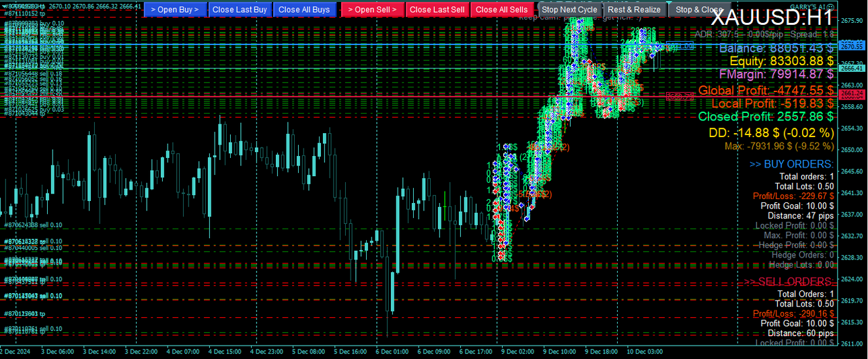Click the '3 Dec 06:00' time axis label
Image resolution: width=868 pixels, height=359 pixels.
coord(57,352)
